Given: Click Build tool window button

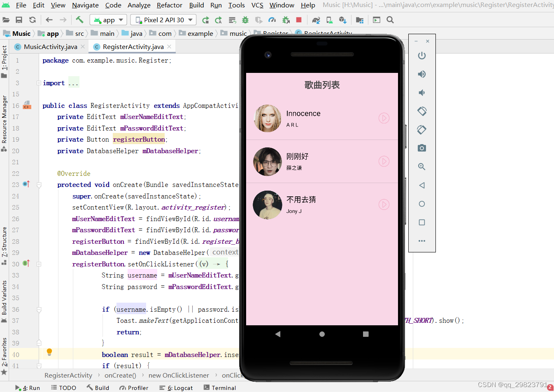Looking at the screenshot, I should tap(98, 388).
